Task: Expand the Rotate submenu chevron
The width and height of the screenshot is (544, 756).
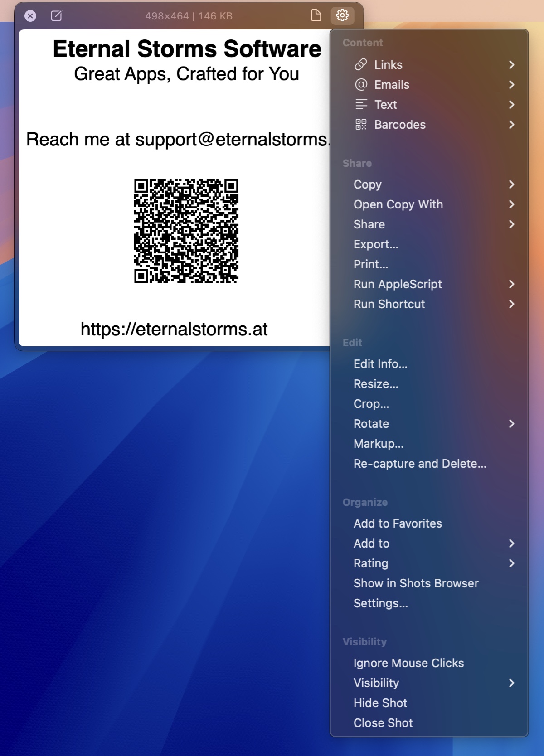Action: pos(512,424)
